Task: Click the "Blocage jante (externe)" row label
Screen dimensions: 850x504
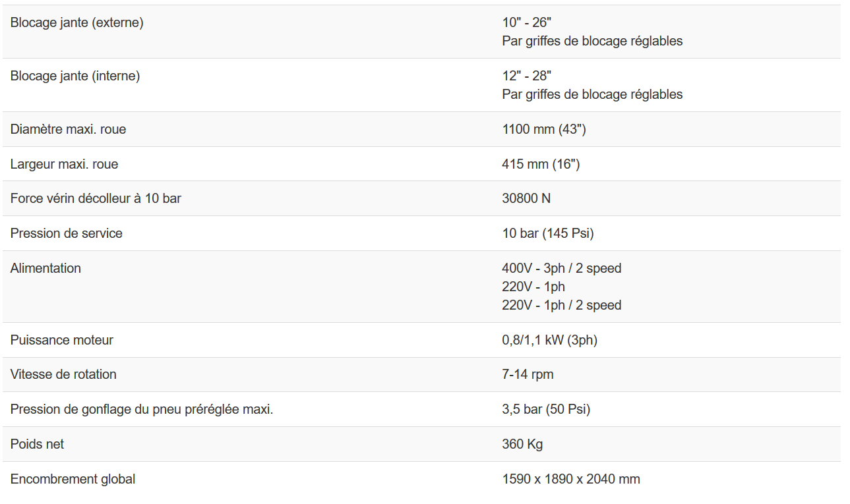Action: (x=76, y=23)
